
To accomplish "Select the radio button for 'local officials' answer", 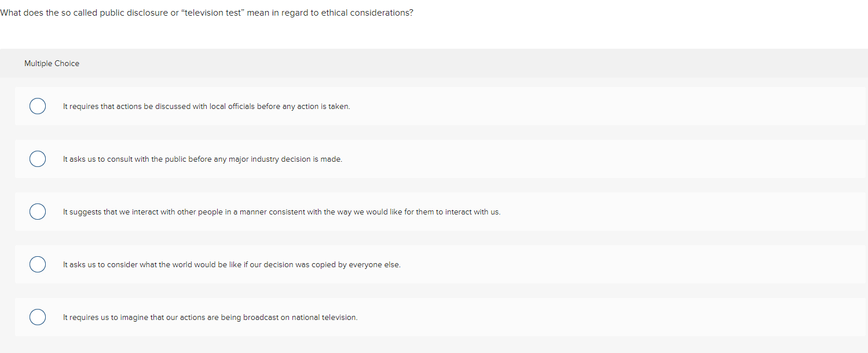I will click(37, 106).
